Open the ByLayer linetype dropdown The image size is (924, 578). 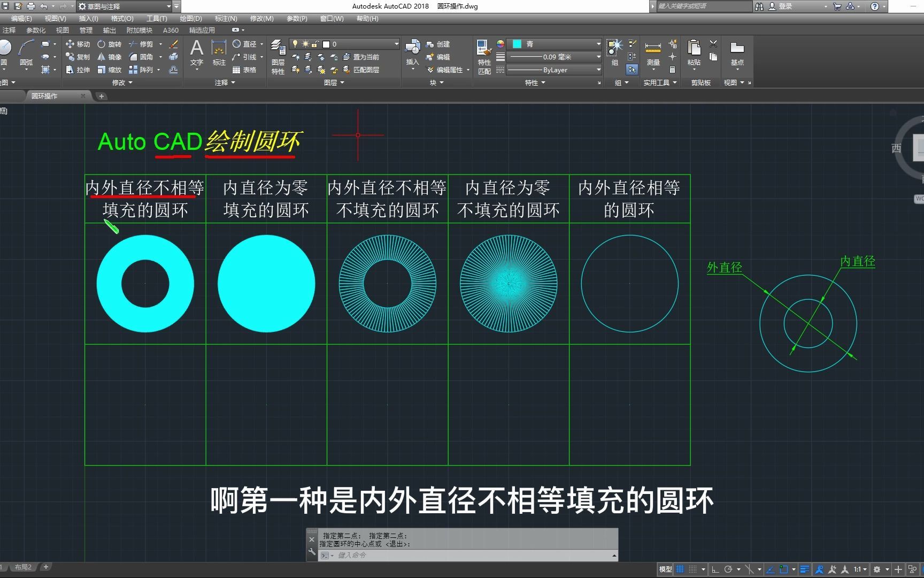click(x=598, y=70)
